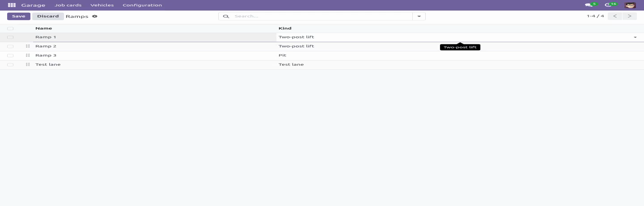
Task: Save the ramp changes
Action: pyautogui.click(x=19, y=16)
